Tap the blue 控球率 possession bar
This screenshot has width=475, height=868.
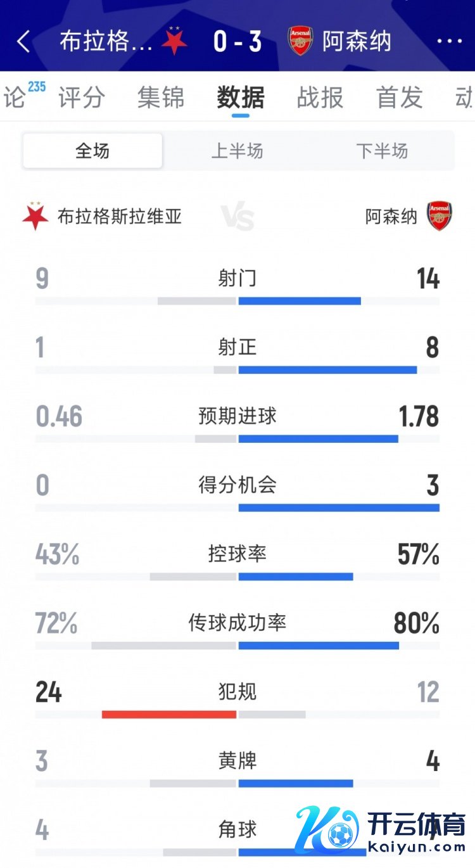coord(295,577)
